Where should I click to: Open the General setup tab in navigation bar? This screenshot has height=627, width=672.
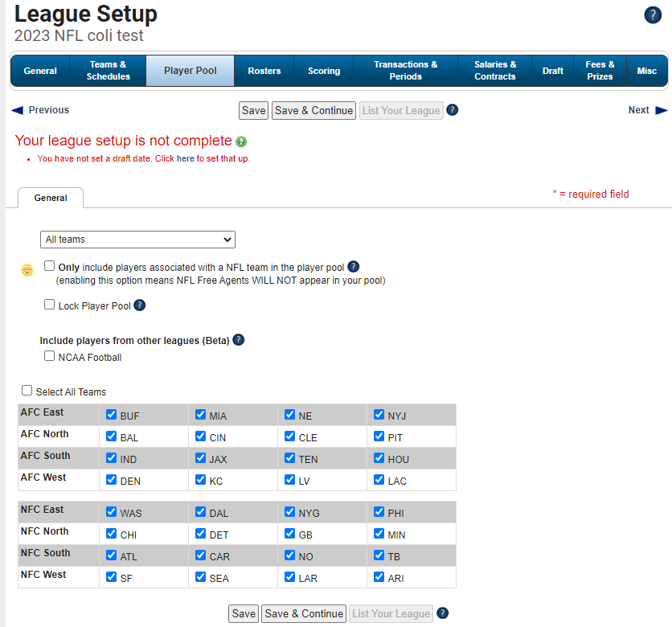pos(40,71)
